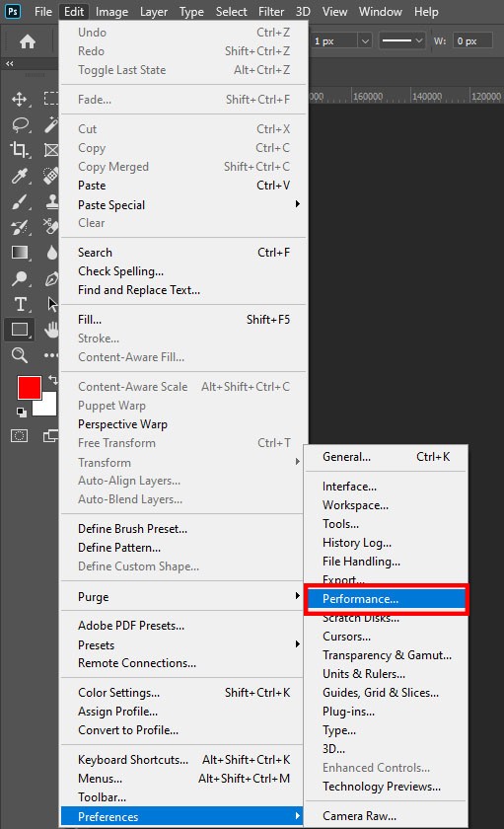Choose Define Brush Preset...

click(182, 529)
